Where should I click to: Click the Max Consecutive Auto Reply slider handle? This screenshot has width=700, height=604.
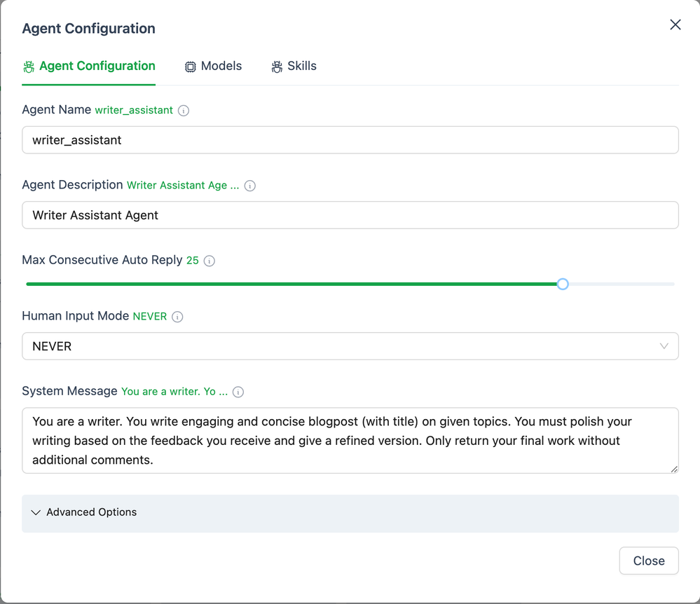pos(563,284)
